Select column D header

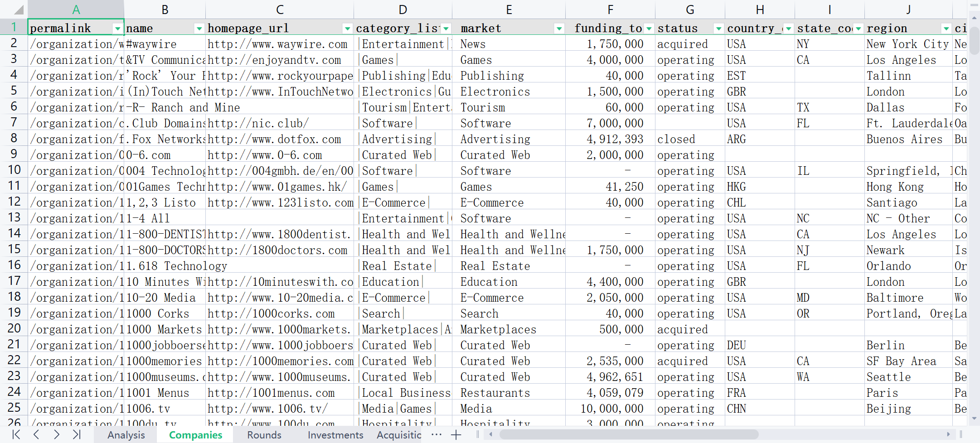tap(403, 10)
